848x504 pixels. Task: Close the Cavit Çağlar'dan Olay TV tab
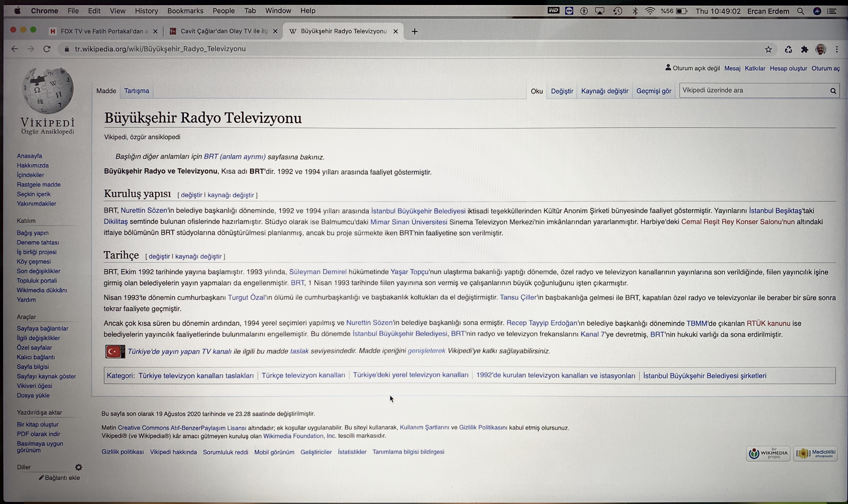coord(275,31)
